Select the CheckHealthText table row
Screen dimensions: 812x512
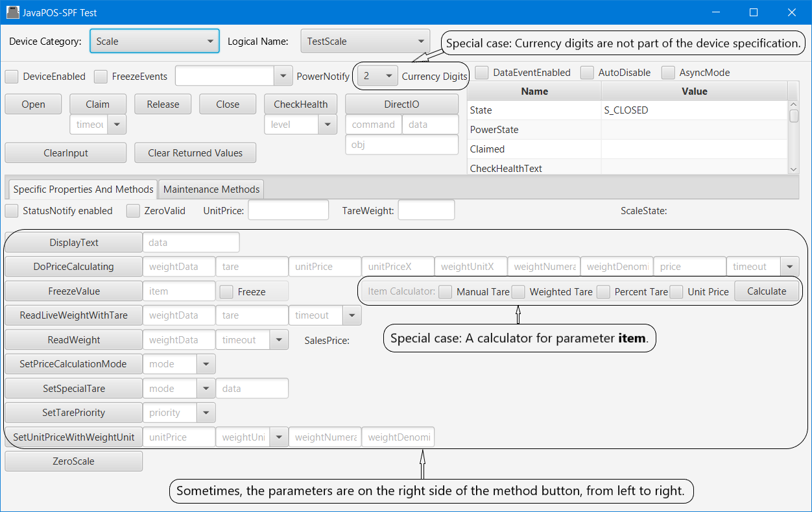coord(627,168)
